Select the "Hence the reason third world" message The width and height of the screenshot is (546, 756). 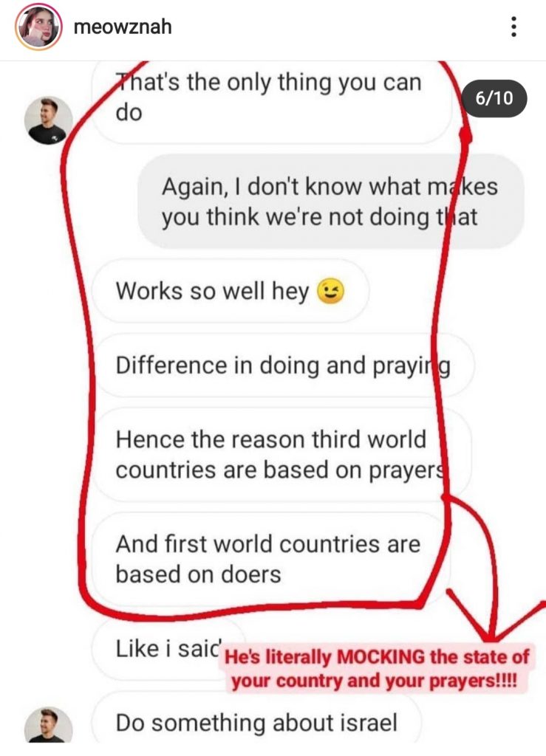point(281,455)
